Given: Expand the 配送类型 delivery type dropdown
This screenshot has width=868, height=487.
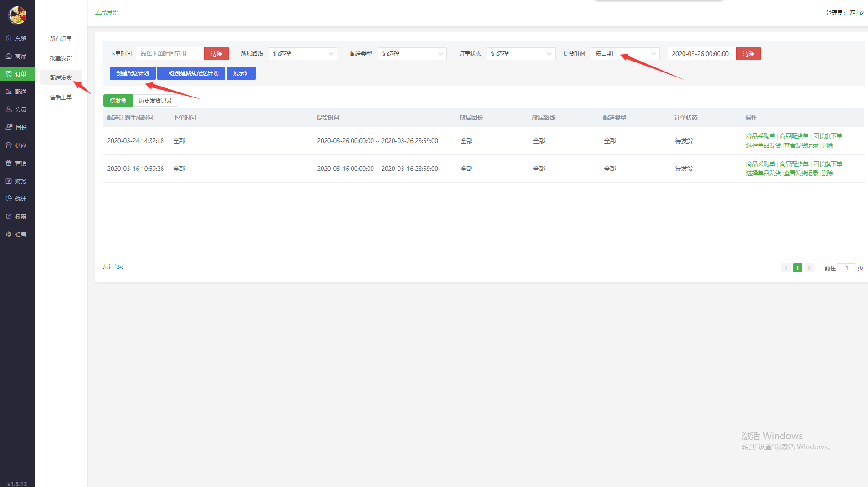Looking at the screenshot, I should pyautogui.click(x=412, y=54).
